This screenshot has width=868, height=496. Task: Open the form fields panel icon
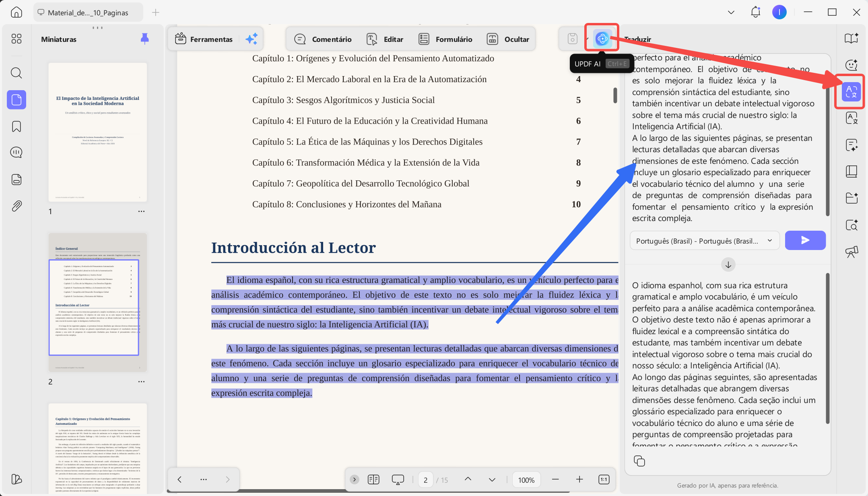click(x=16, y=180)
